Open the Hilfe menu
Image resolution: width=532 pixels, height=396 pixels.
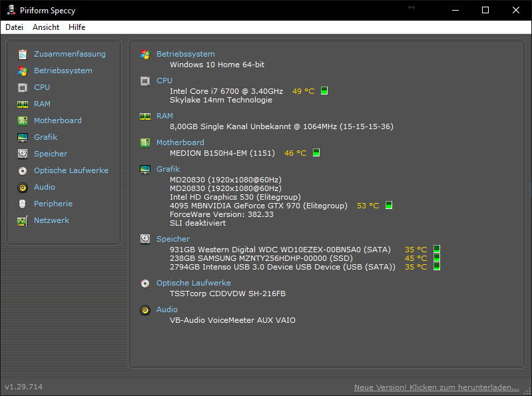point(77,27)
